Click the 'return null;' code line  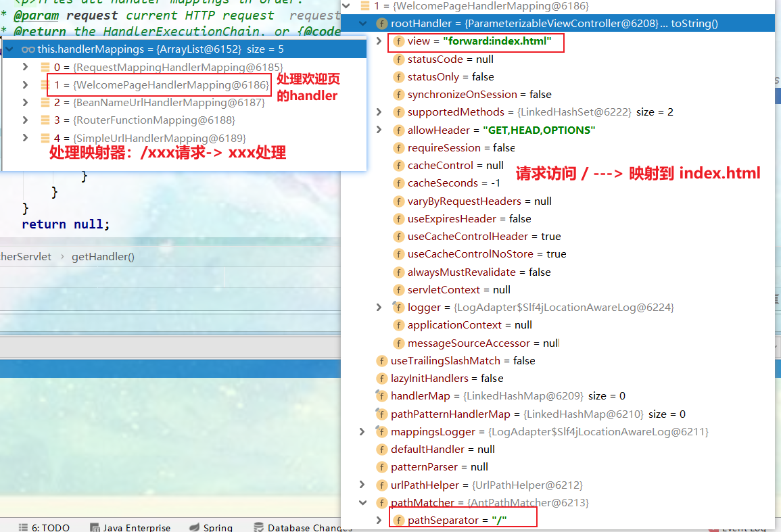[65, 224]
